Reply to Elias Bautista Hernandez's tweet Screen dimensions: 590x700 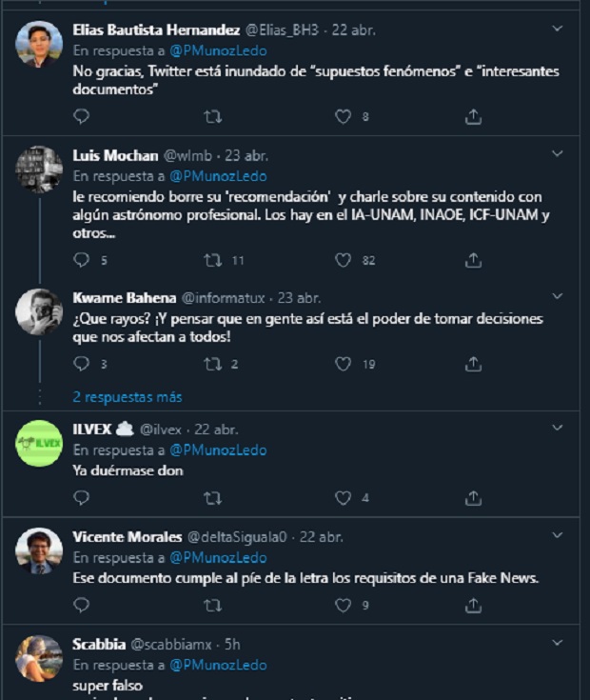point(82,116)
